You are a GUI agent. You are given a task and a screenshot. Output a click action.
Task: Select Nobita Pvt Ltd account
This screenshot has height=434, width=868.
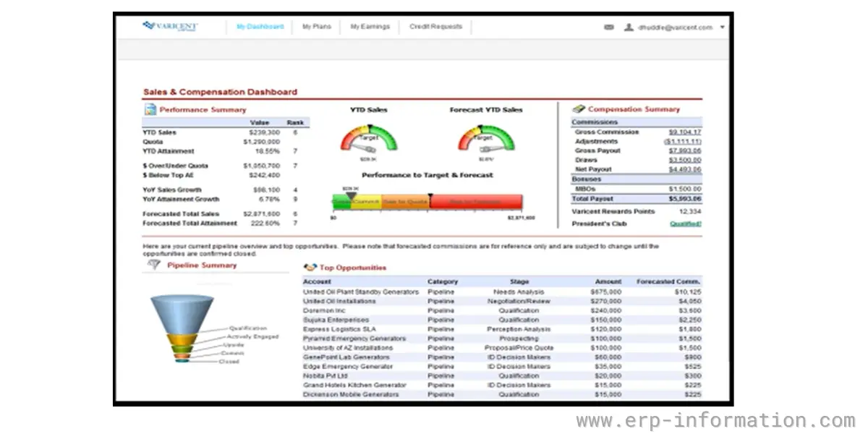(325, 376)
